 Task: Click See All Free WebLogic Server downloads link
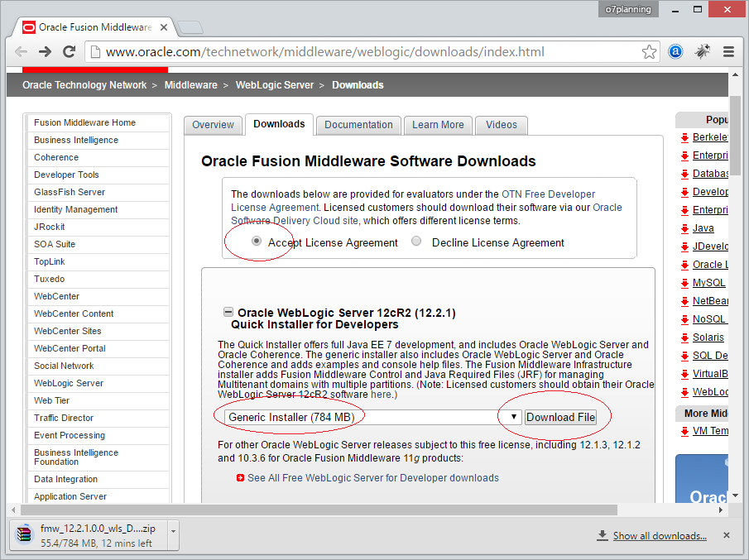tap(373, 478)
